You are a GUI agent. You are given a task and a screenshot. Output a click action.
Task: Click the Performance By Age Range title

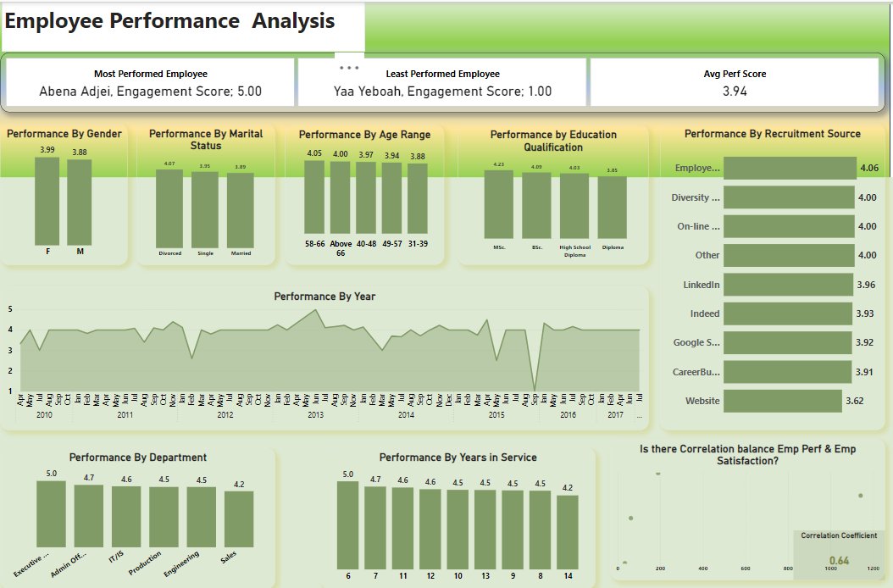(x=364, y=135)
